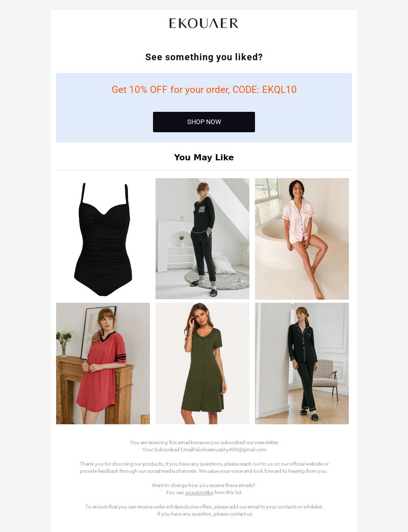
Task: Open the black ruched swimsuit product image
Action: click(x=103, y=239)
